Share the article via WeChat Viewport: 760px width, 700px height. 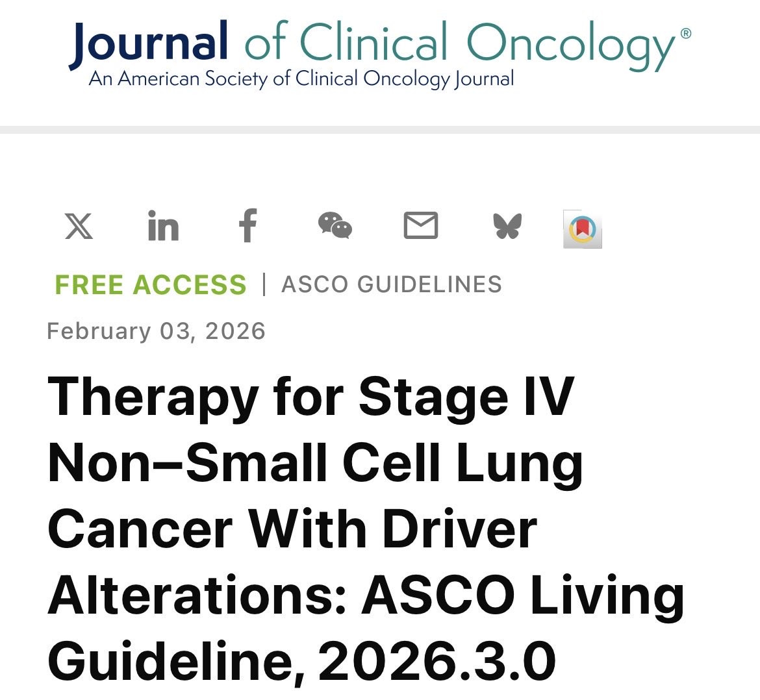pyautogui.click(x=335, y=225)
